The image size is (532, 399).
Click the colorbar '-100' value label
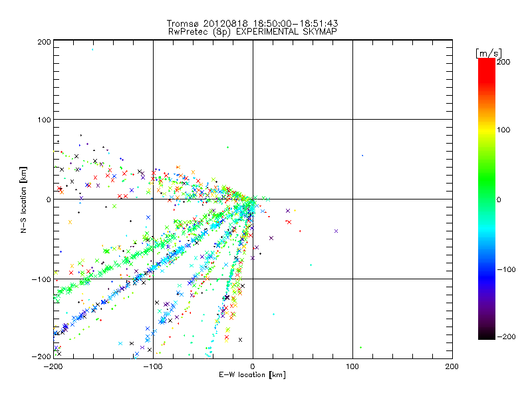506,269
